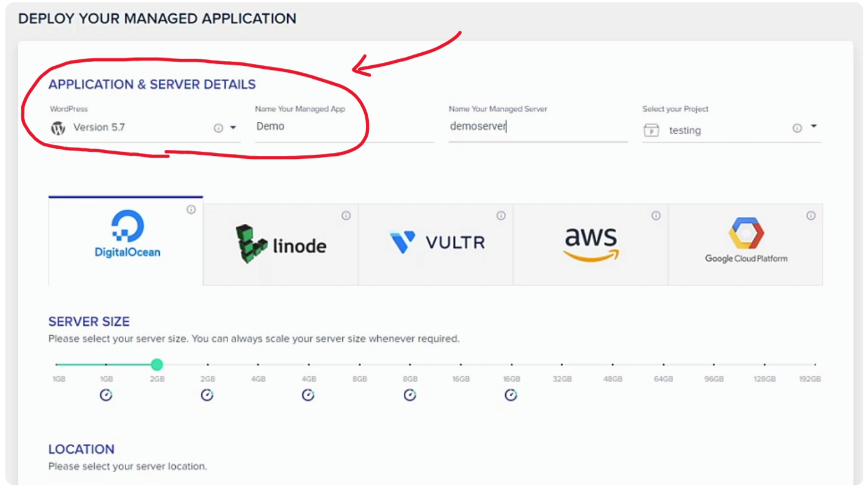Click the LOCATION heading
868x493 pixels.
click(82, 449)
